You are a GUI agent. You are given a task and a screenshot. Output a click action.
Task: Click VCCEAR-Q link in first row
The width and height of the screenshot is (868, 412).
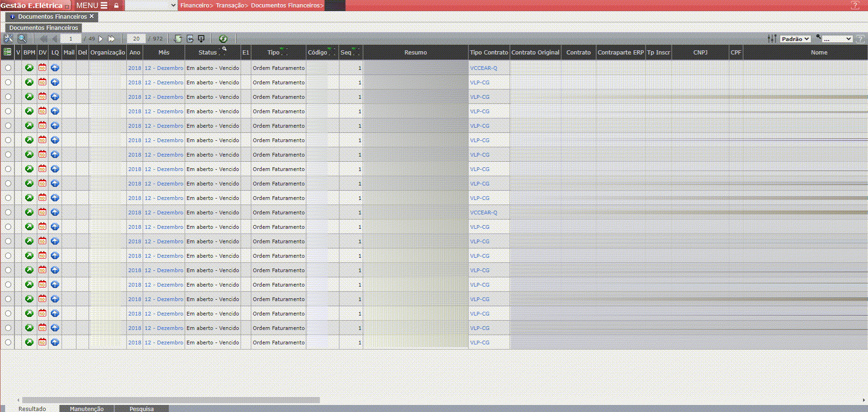coord(483,68)
